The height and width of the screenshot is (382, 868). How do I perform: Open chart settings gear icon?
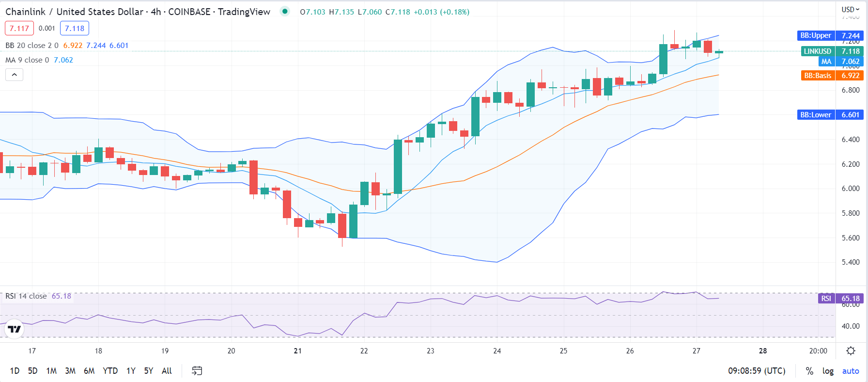pyautogui.click(x=851, y=350)
